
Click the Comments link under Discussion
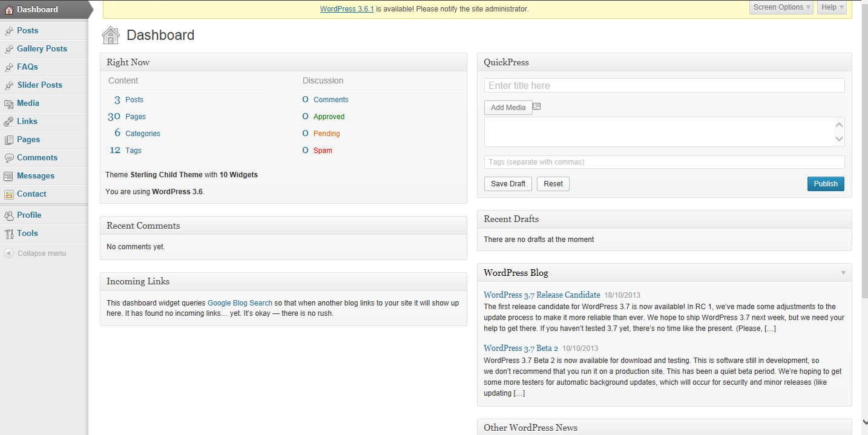click(x=331, y=100)
